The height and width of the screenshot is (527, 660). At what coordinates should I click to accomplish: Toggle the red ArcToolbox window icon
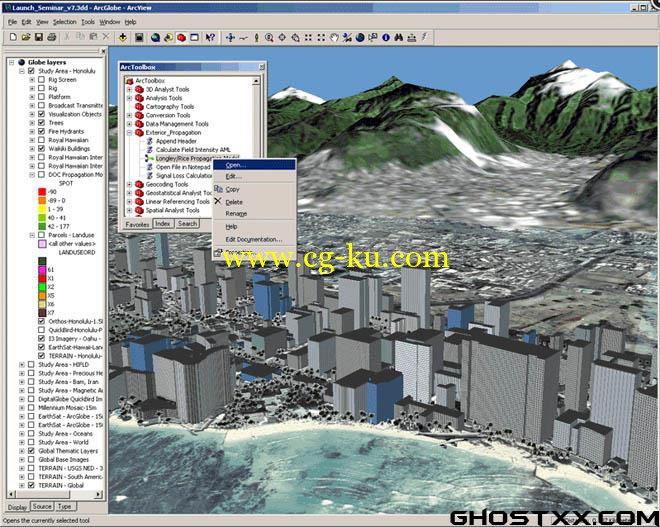pos(181,37)
